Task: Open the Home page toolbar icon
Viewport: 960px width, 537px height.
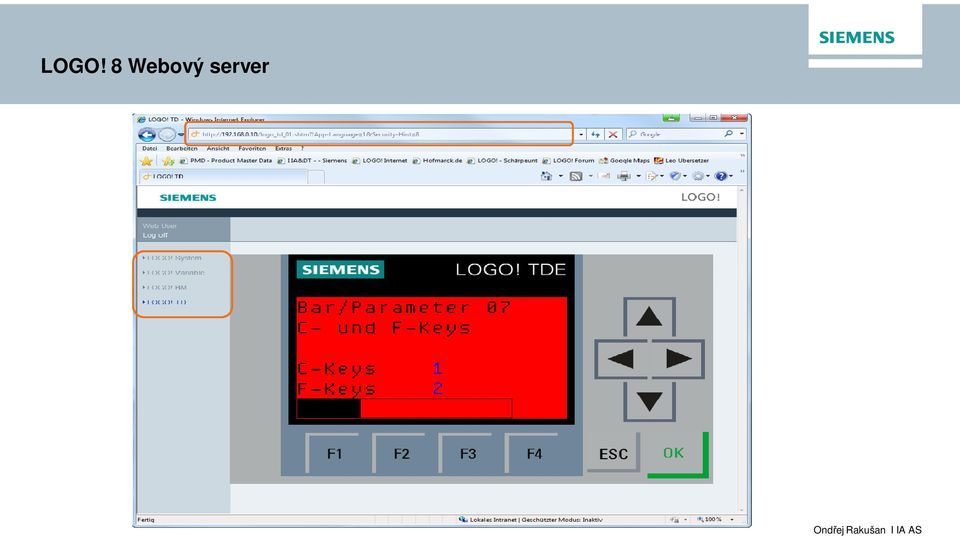Action: click(546, 176)
